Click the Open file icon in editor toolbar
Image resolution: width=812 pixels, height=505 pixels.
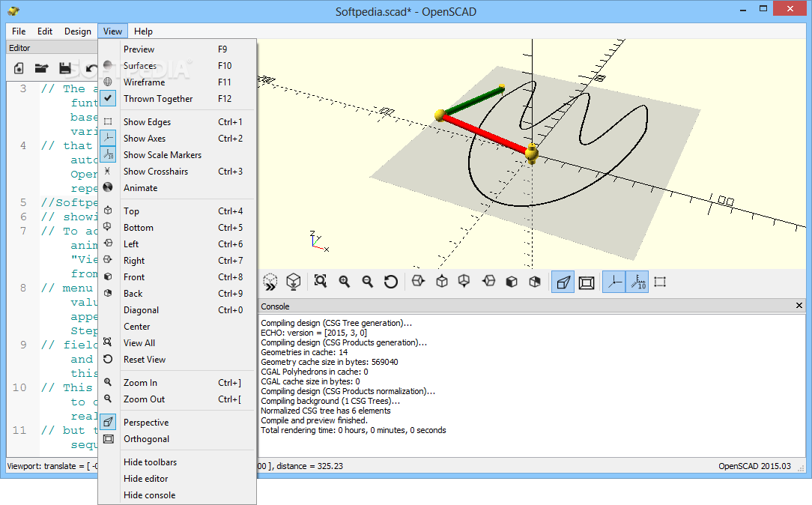click(x=41, y=68)
